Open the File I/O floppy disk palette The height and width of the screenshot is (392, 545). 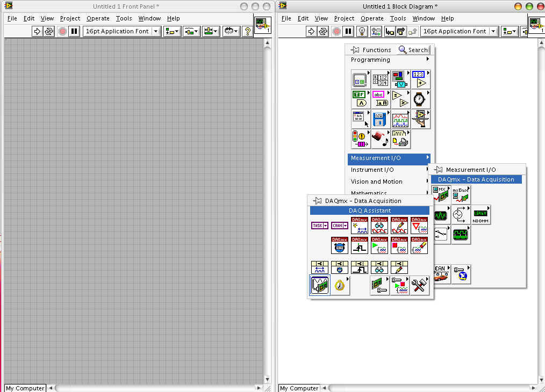tap(379, 119)
